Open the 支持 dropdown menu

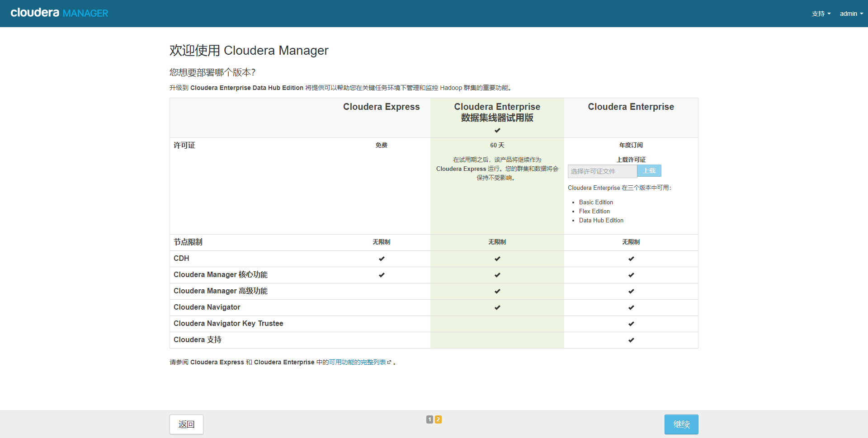(x=821, y=14)
